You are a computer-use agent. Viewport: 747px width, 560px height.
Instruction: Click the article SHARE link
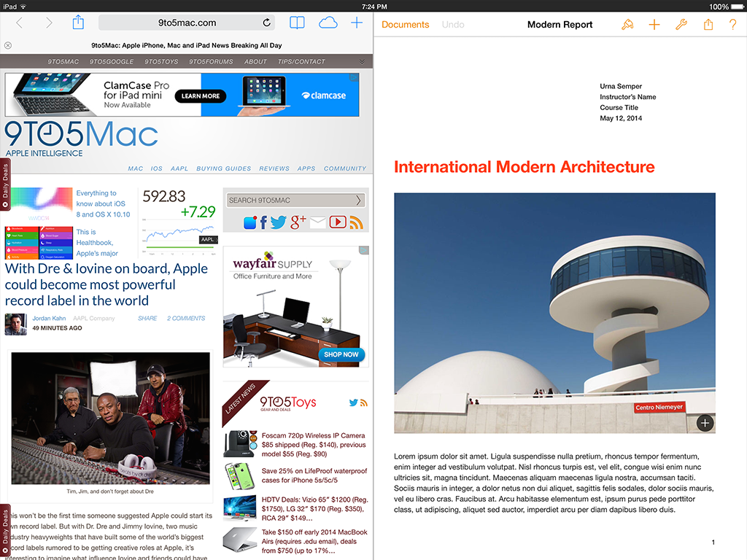(x=147, y=318)
